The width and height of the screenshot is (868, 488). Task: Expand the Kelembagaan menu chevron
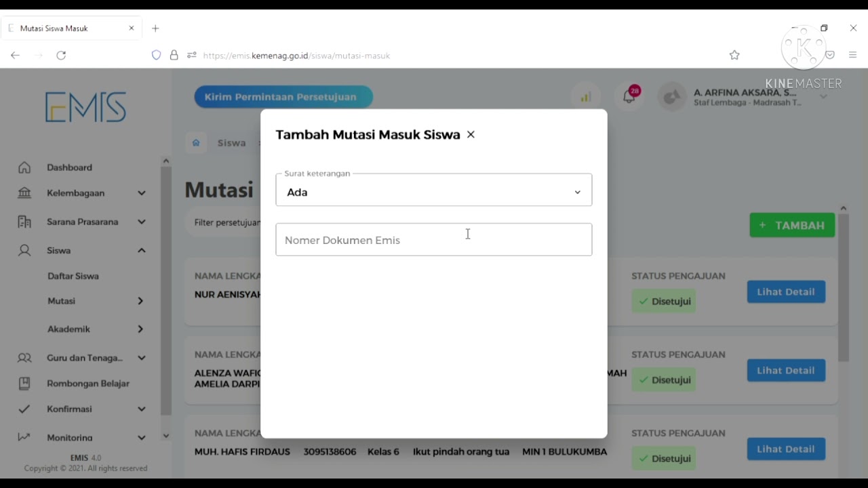tap(142, 193)
